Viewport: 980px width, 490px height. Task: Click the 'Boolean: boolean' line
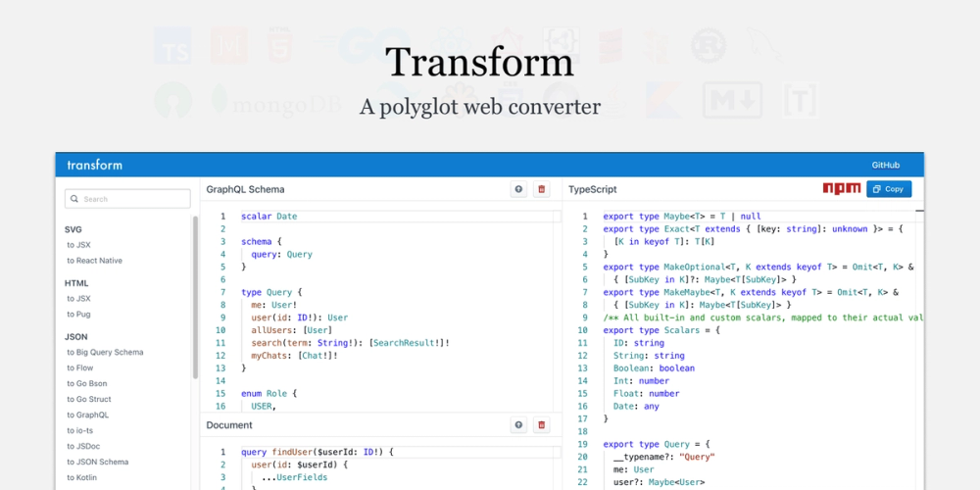pyautogui.click(x=654, y=368)
